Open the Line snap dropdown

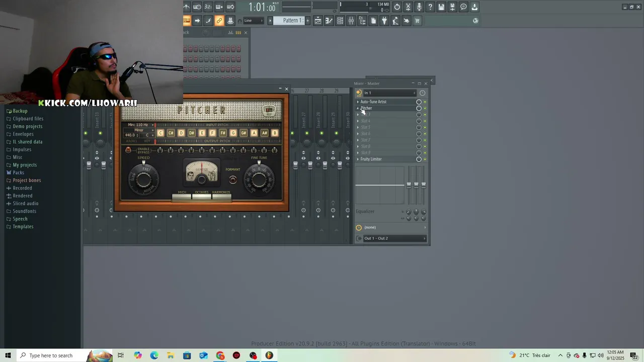(254, 21)
